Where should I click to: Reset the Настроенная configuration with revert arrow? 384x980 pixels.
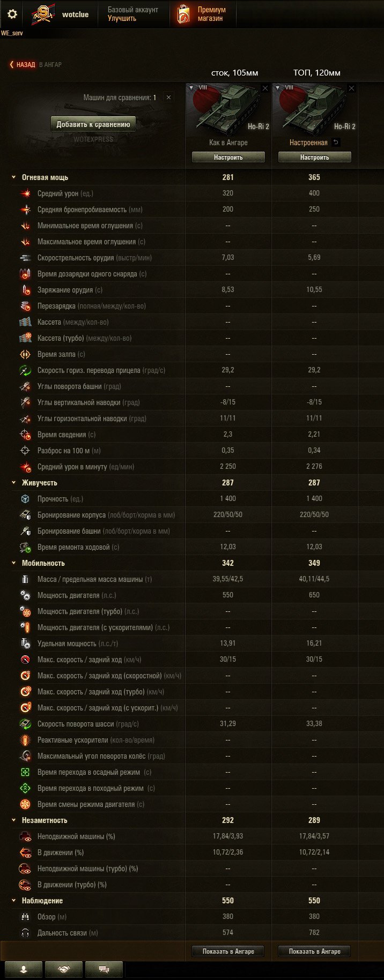[x=336, y=143]
